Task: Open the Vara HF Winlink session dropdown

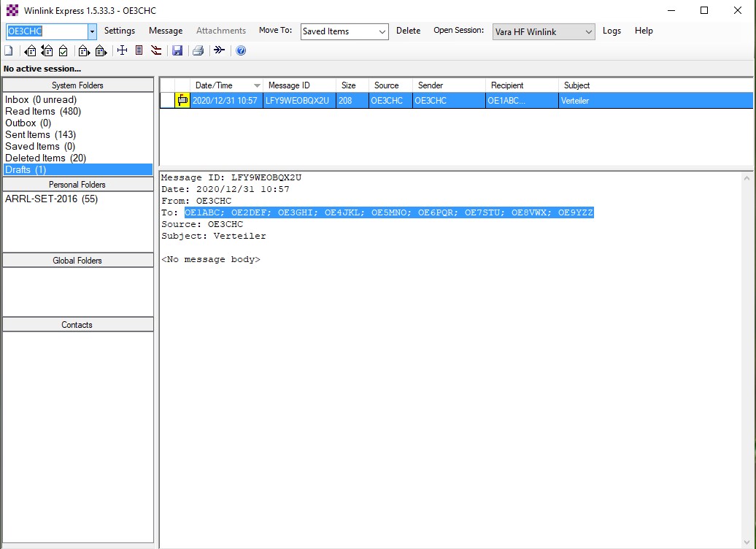Action: [588, 32]
